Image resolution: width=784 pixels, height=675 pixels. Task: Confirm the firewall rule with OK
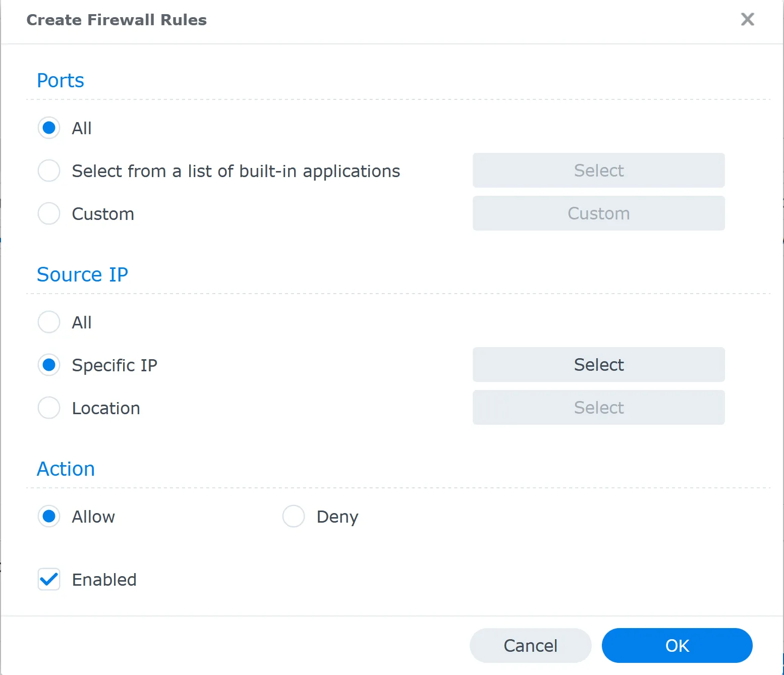tap(677, 645)
